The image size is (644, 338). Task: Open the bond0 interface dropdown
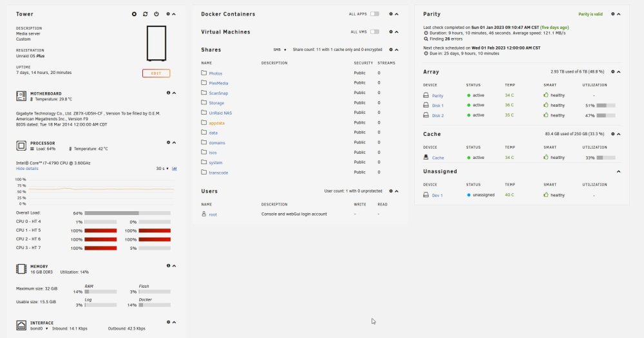tap(39, 328)
